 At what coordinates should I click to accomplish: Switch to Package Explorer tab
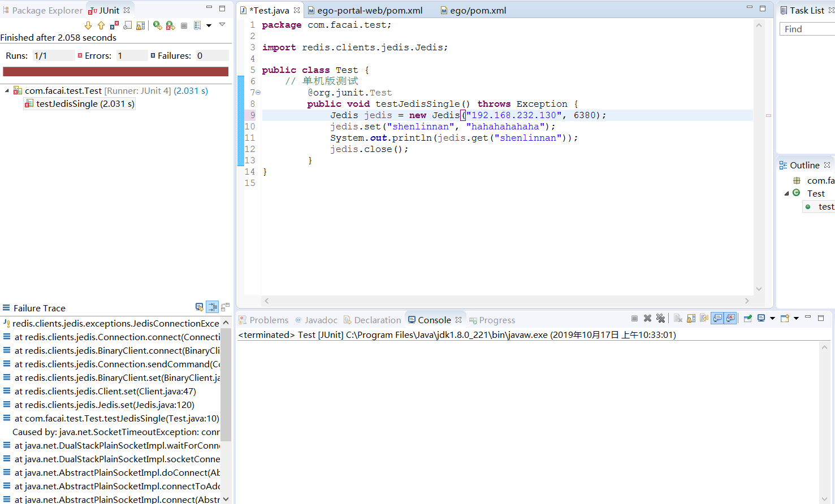point(42,10)
